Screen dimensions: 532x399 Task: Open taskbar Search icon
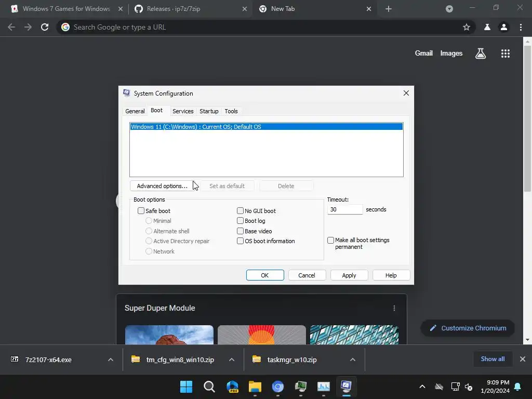click(209, 387)
